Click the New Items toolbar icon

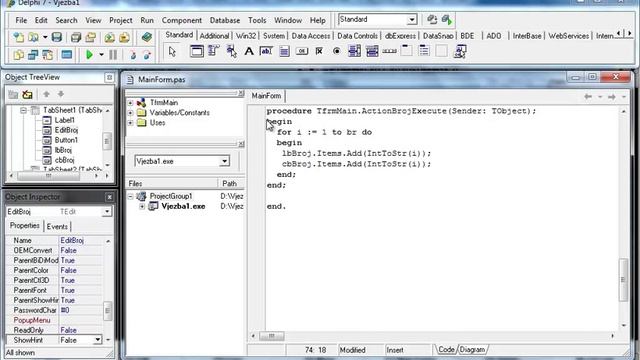tap(18, 38)
